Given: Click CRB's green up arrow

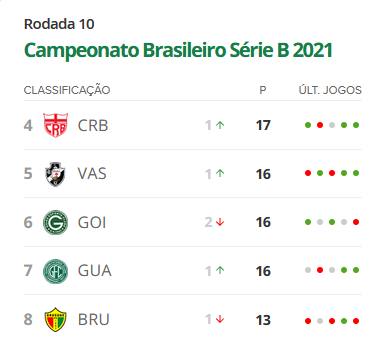Looking at the screenshot, I should (220, 125).
